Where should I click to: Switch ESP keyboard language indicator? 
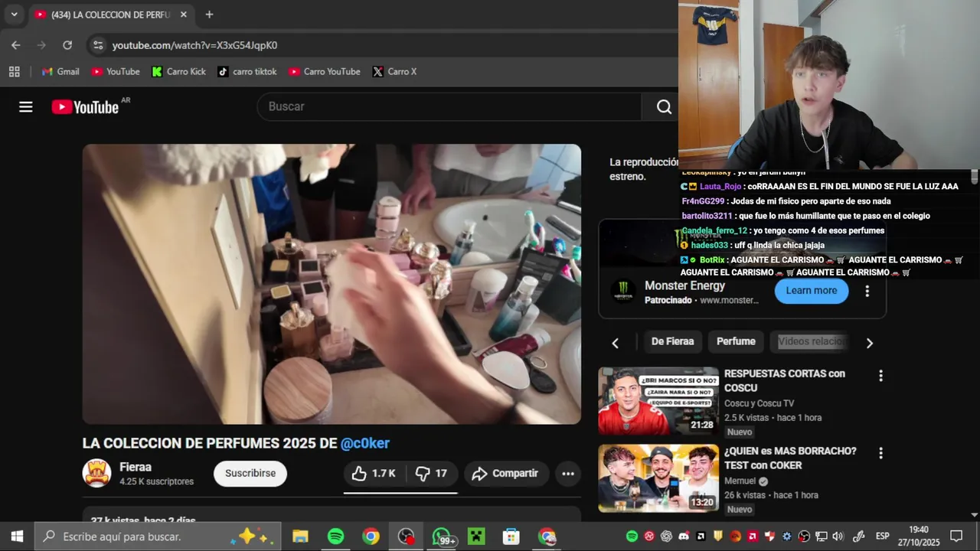tap(882, 536)
